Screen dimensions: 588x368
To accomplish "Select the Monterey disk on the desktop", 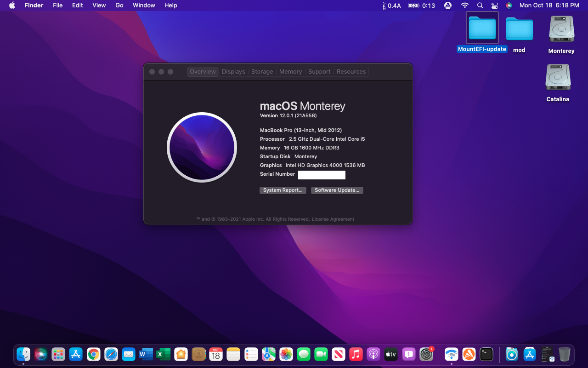I will pos(561,34).
